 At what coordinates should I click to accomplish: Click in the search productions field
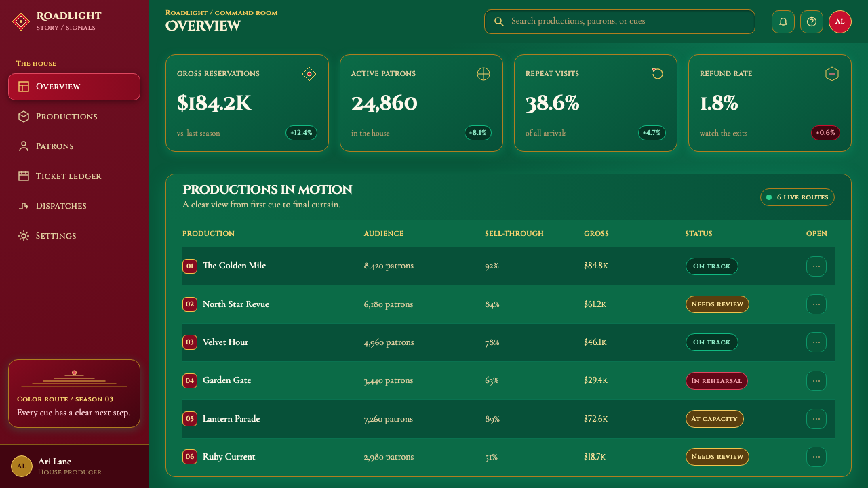[x=620, y=22]
